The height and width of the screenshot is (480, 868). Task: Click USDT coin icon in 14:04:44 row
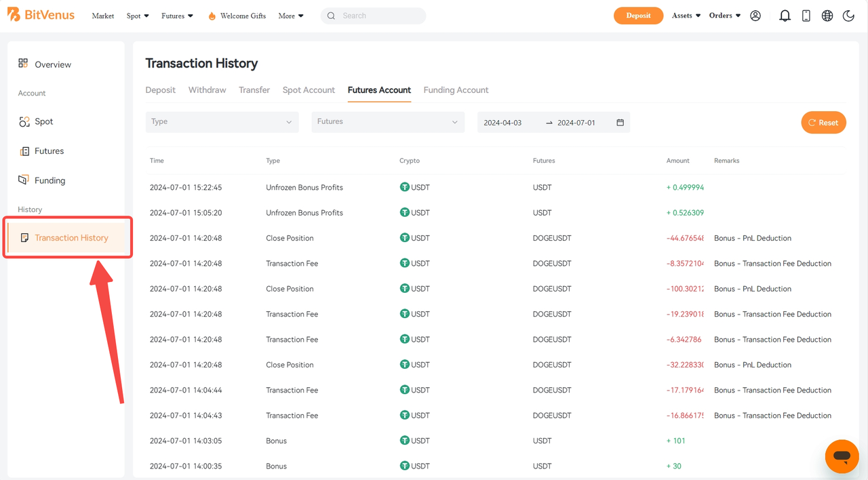pyautogui.click(x=404, y=390)
